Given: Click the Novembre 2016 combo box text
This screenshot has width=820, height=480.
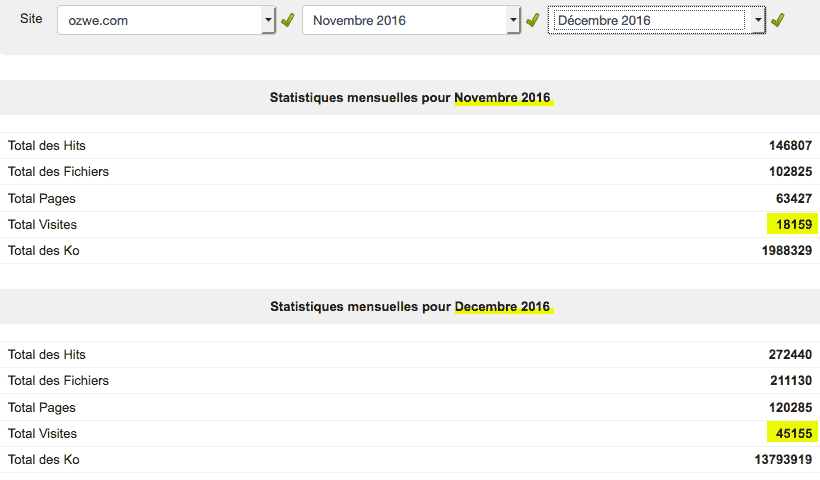Looking at the screenshot, I should click(x=359, y=20).
